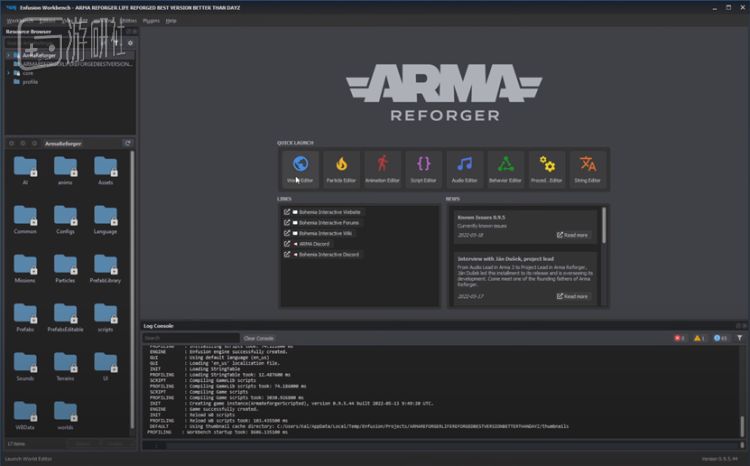Open the String Editor translation icon
The width and height of the screenshot is (750, 466).
tap(587, 168)
